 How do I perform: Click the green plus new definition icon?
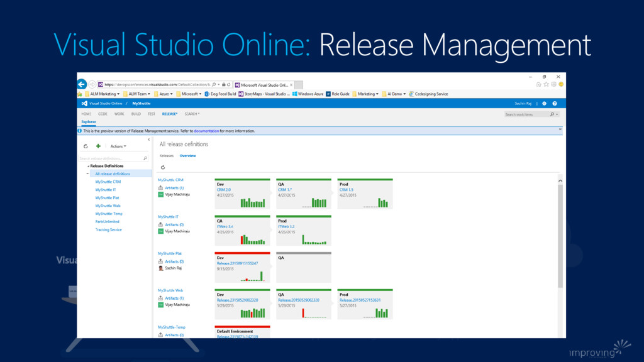(x=98, y=146)
